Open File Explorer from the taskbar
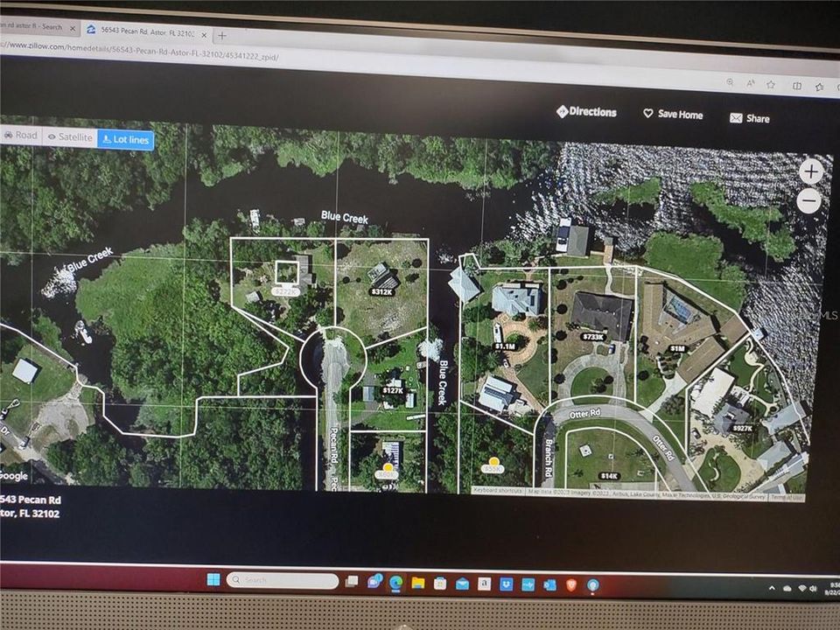The height and width of the screenshot is (630, 840). (418, 581)
